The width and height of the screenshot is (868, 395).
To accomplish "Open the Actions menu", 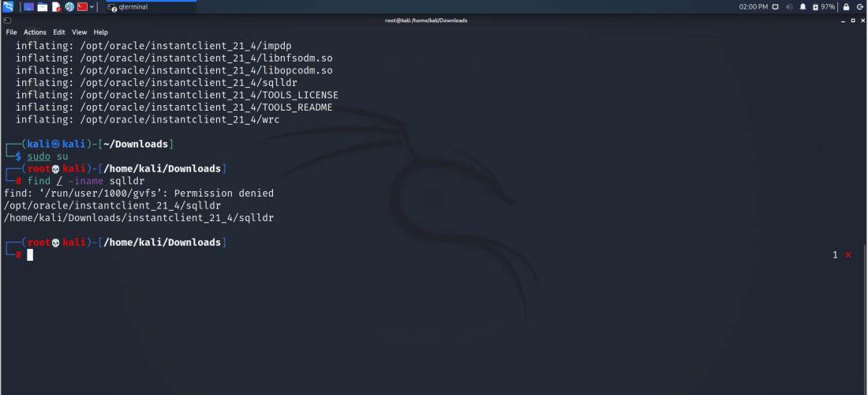I will click(x=35, y=32).
